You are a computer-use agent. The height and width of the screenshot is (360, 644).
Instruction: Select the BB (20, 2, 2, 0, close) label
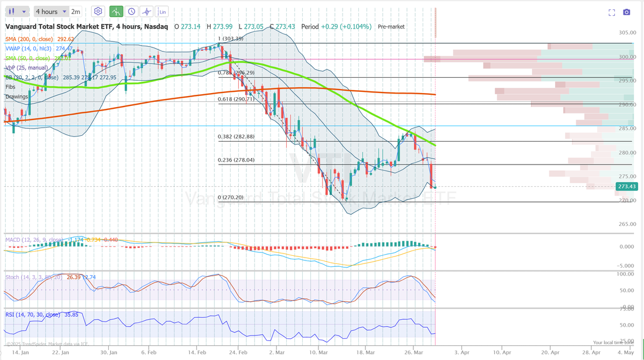[x=32, y=77]
